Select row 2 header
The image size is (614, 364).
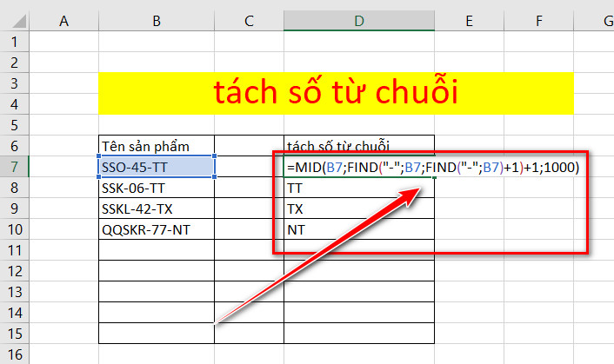(15, 63)
